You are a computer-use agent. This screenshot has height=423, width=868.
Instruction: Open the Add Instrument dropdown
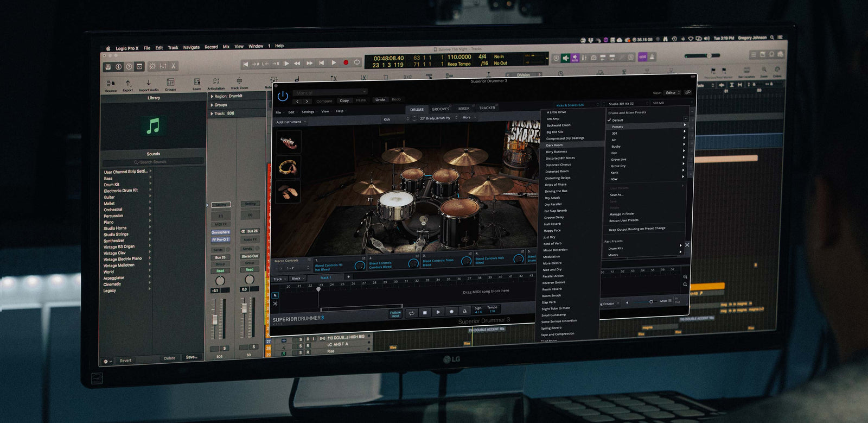(x=291, y=122)
